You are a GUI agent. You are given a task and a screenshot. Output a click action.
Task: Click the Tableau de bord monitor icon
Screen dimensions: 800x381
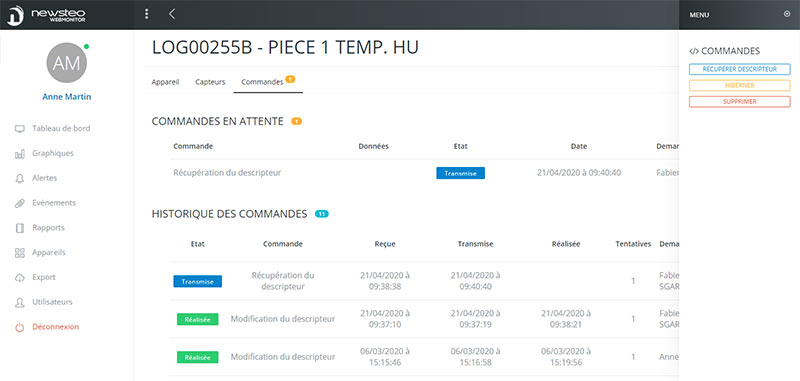pos(20,129)
